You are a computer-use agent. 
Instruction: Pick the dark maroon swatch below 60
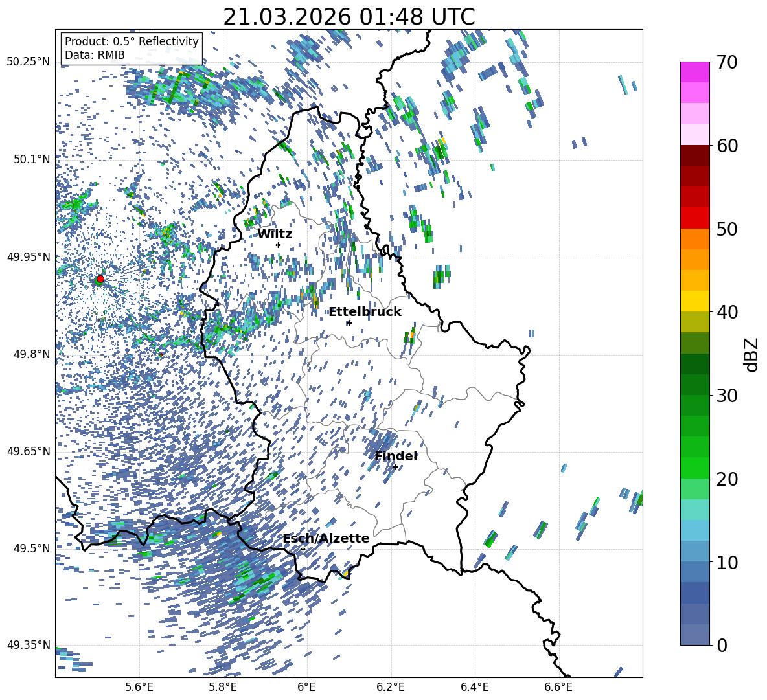(695, 155)
